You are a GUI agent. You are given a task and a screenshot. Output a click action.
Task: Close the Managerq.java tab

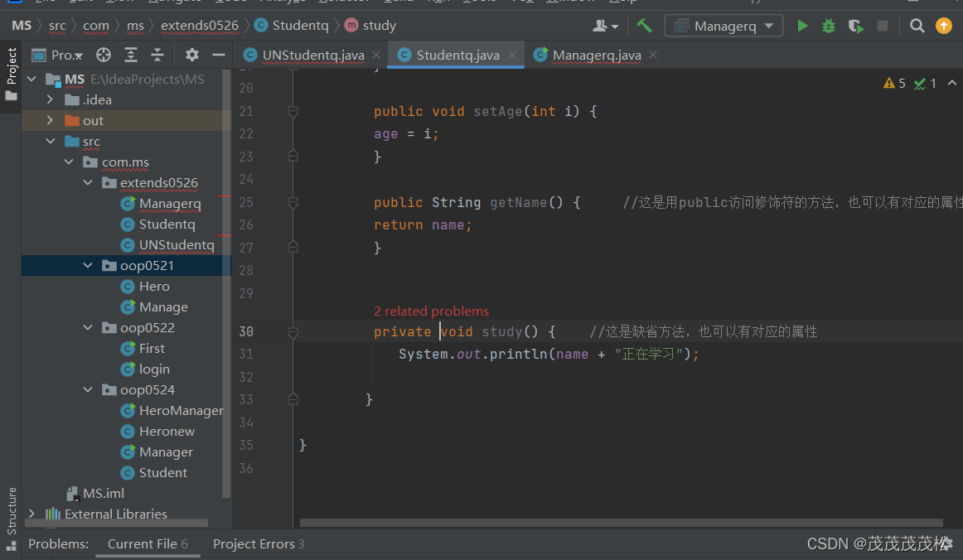coord(653,55)
